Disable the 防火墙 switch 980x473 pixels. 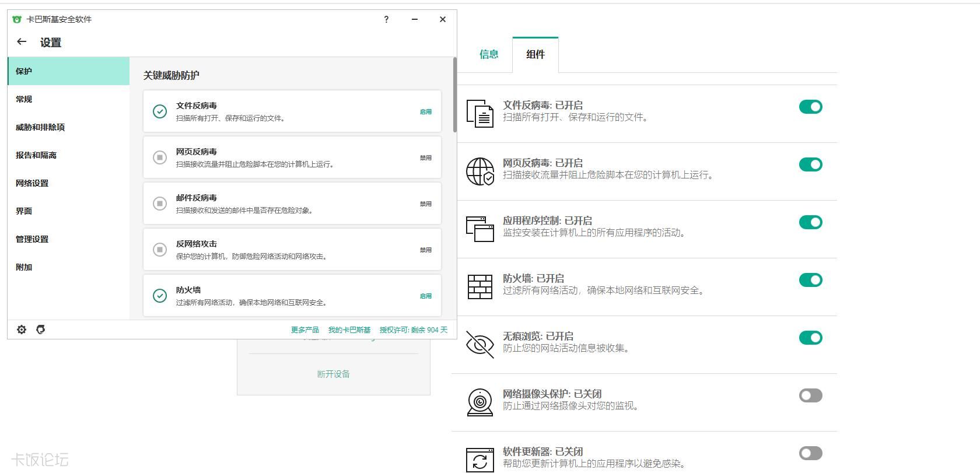pyautogui.click(x=811, y=280)
